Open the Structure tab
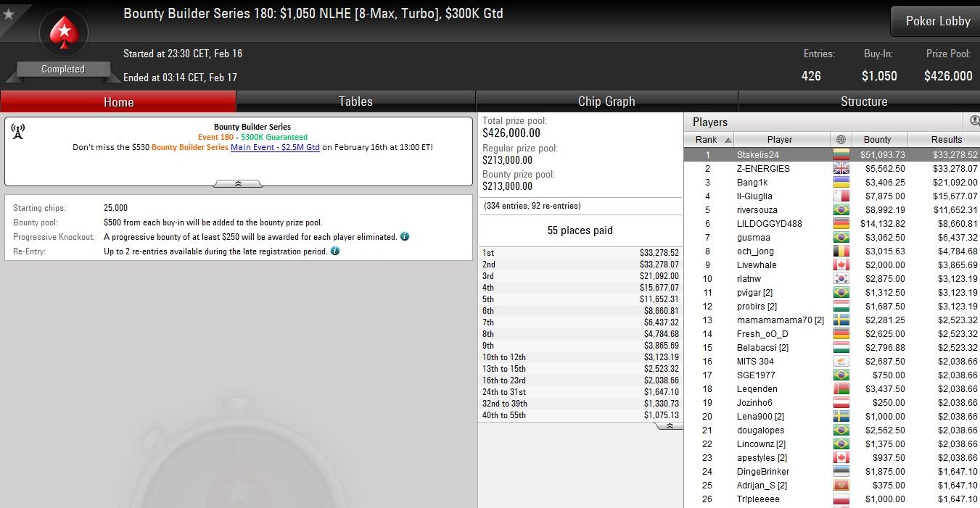 (863, 101)
